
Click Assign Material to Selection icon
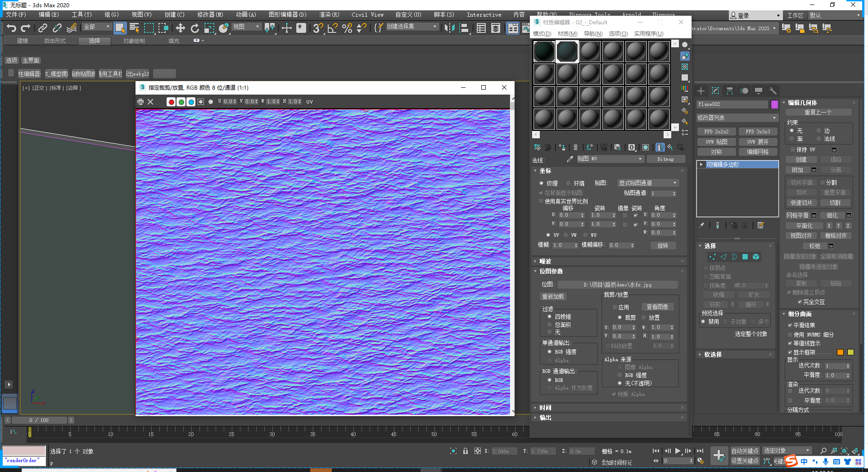pyautogui.click(x=562, y=147)
